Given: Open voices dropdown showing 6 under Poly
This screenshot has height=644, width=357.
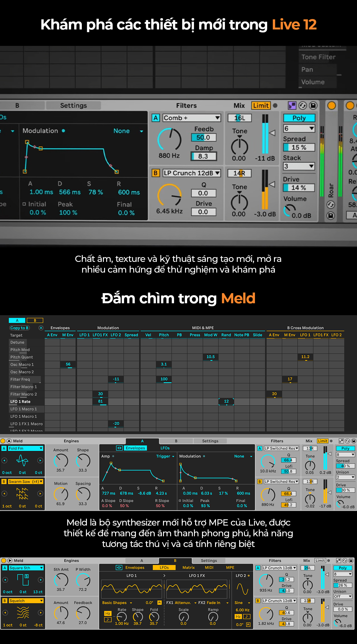Looking at the screenshot, I should pyautogui.click(x=299, y=128).
